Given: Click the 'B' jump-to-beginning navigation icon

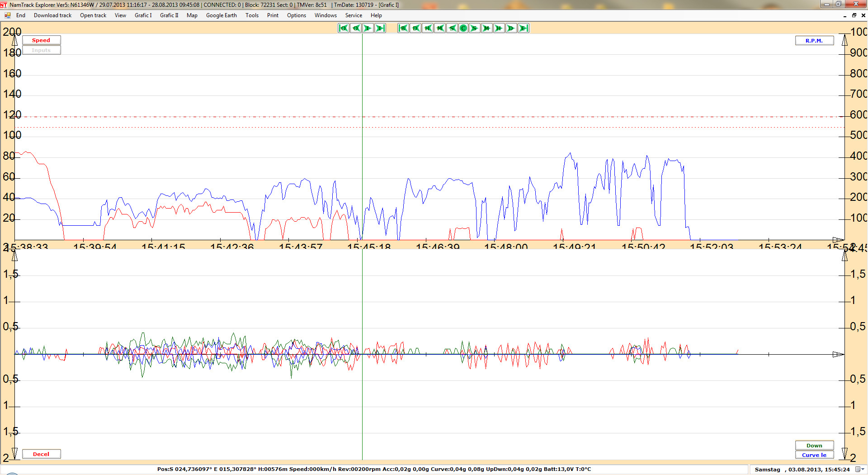Looking at the screenshot, I should 403,28.
